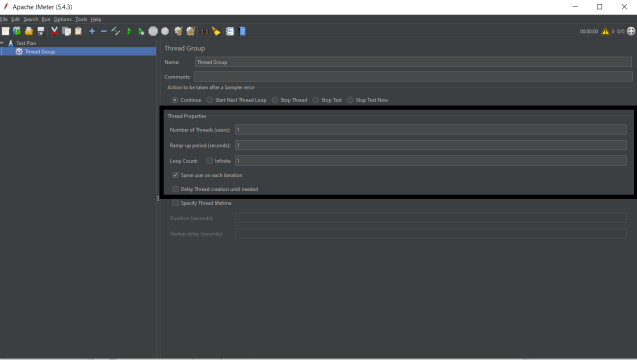Click the Startup delay seconds field
Image resolution: width=637 pixels, height=360 pixels.
click(431, 234)
